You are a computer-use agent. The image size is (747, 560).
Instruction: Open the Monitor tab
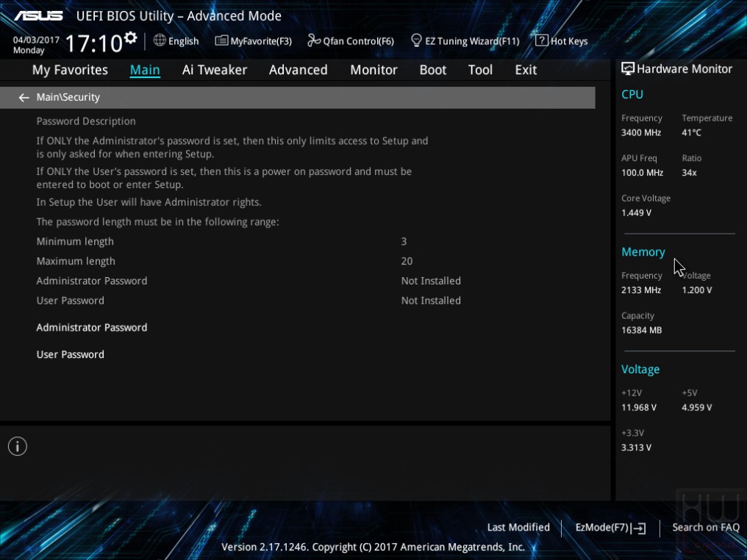click(373, 70)
